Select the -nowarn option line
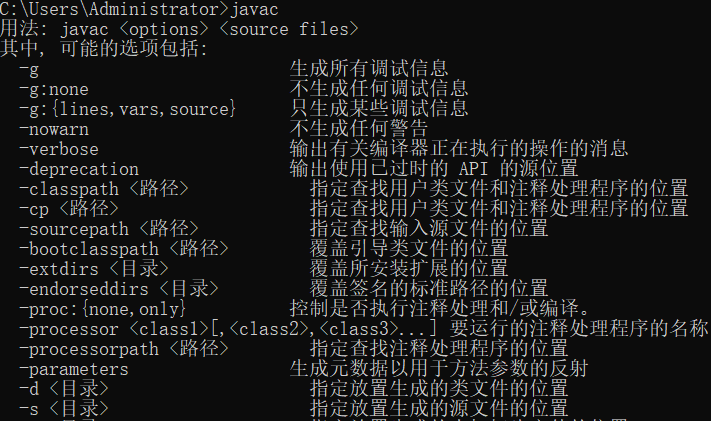 pos(54,129)
